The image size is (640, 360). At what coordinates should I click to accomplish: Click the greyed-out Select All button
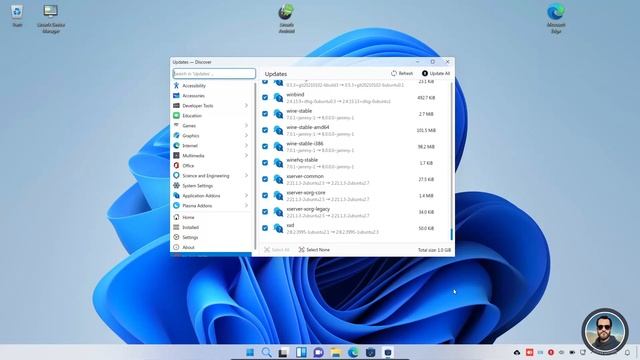[x=277, y=250]
